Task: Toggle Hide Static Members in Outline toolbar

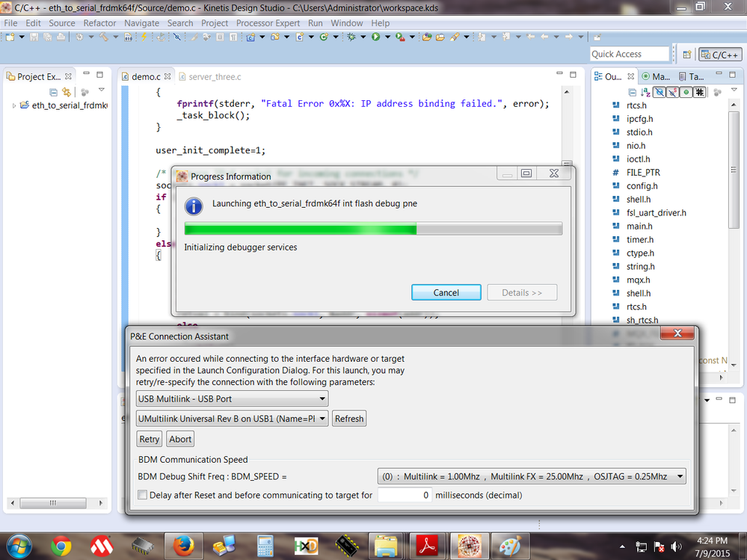Action: 673,92
